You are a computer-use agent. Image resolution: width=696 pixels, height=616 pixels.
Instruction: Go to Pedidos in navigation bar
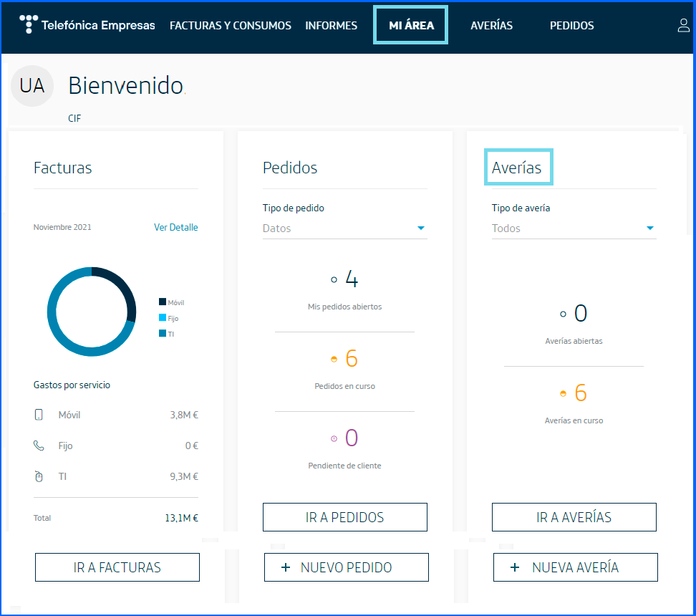coord(571,26)
